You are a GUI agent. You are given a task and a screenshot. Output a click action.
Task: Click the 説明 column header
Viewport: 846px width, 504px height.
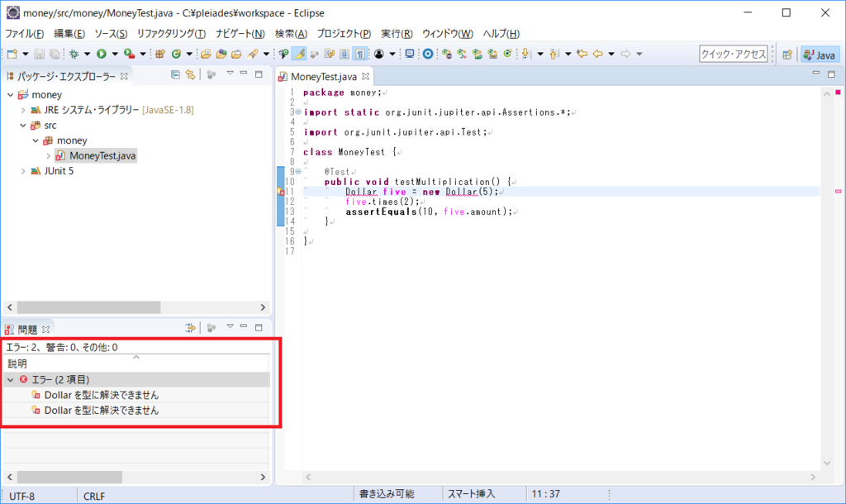point(136,364)
